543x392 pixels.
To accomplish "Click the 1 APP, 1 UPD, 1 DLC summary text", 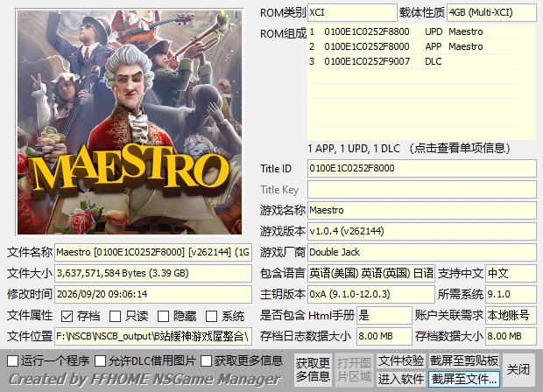I will (409, 149).
